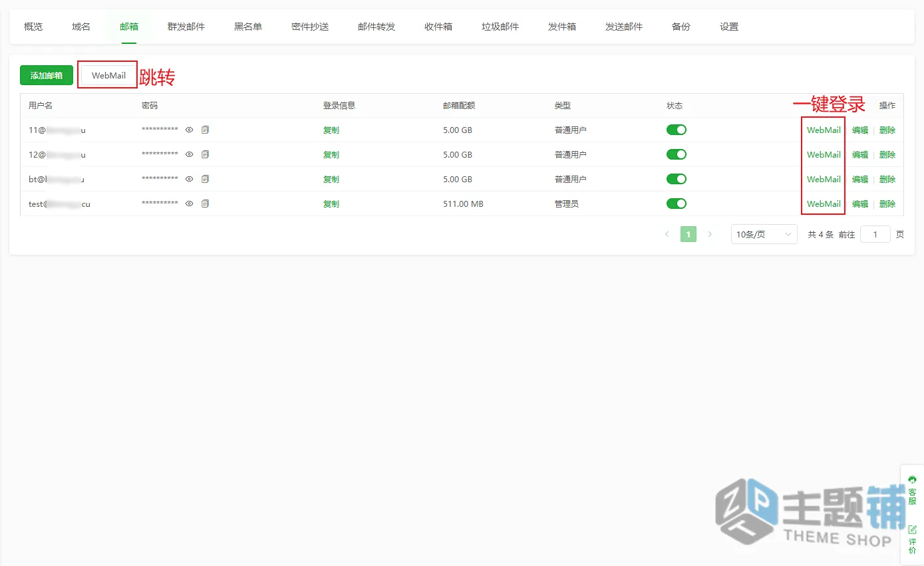Copy password icon in the bt@ row
Screen dimensions: 924x566
pos(205,180)
